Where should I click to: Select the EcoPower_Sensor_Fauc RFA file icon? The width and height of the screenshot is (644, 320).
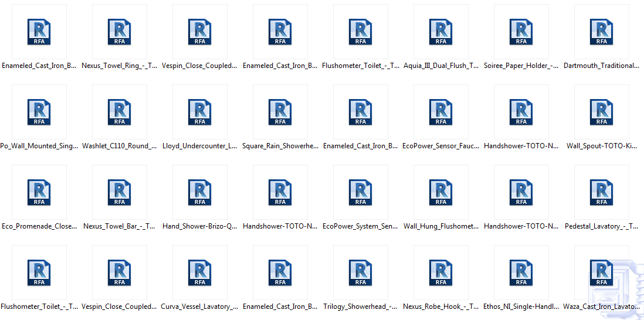point(440,112)
